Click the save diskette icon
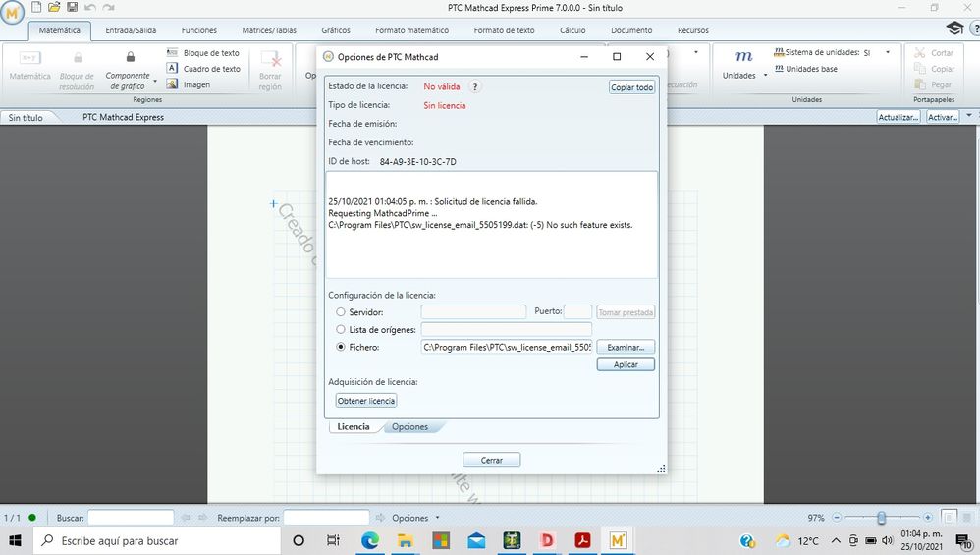Image resolution: width=980 pixels, height=555 pixels. (72, 7)
